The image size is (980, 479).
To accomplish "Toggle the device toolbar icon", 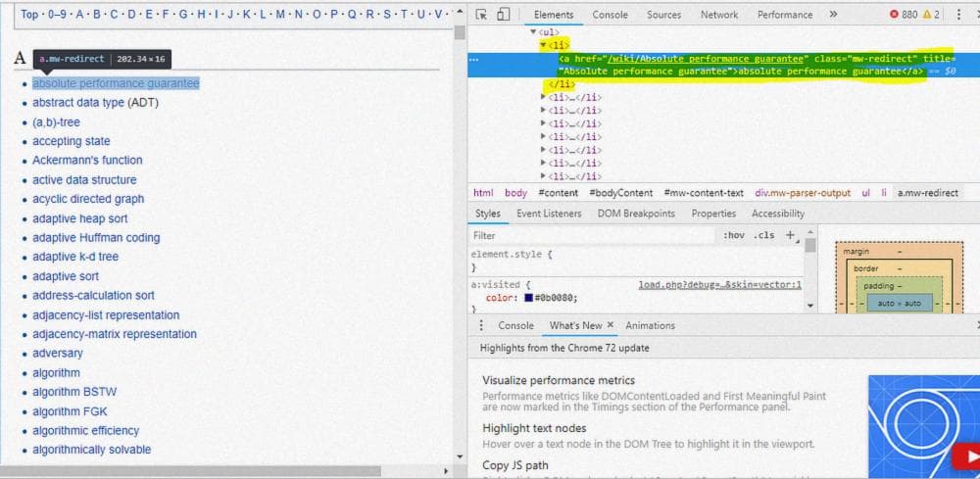I will click(x=503, y=15).
